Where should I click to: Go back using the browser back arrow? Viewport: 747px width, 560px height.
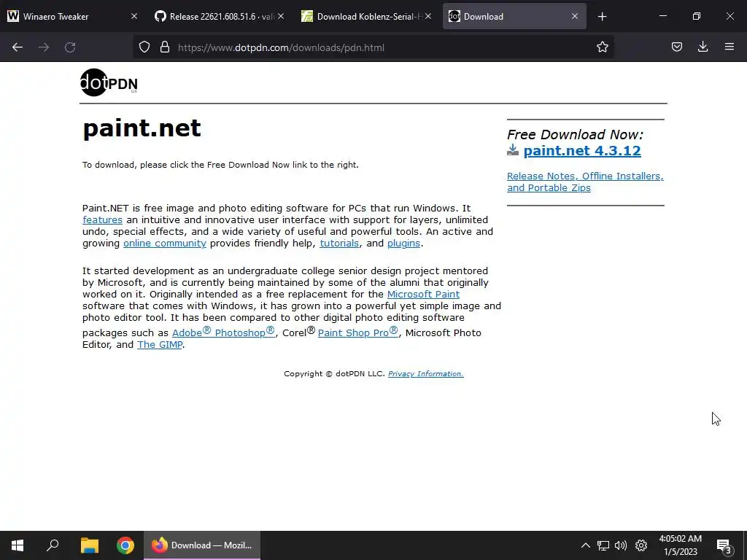(x=18, y=47)
